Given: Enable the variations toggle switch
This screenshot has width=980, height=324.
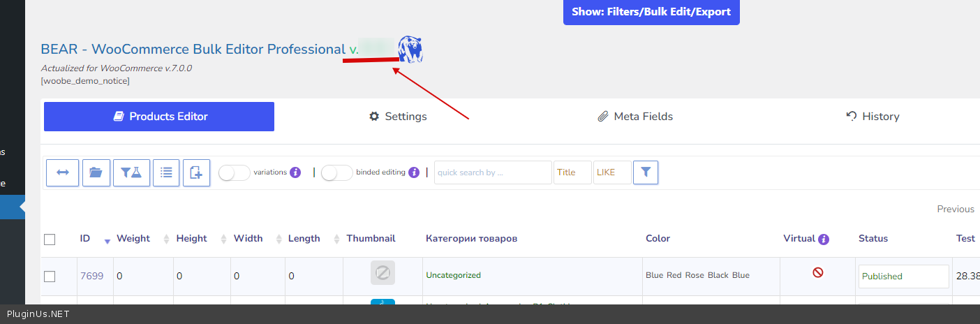Looking at the screenshot, I should [x=235, y=172].
